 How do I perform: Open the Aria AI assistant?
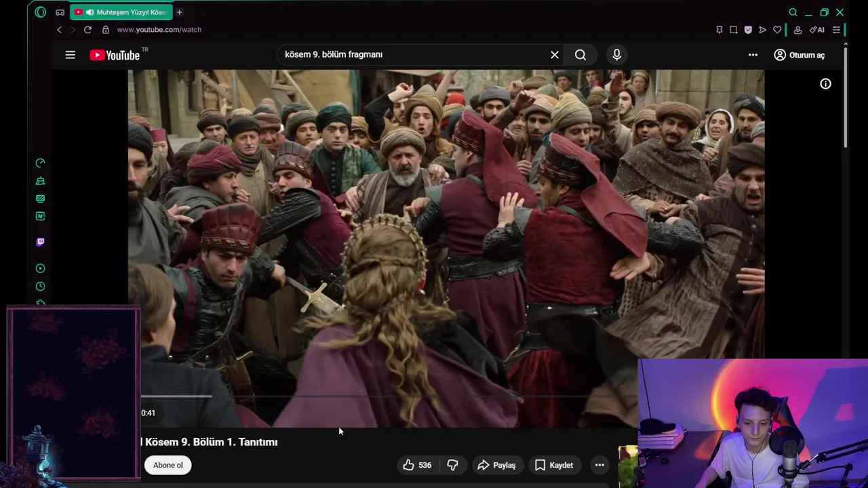[817, 30]
